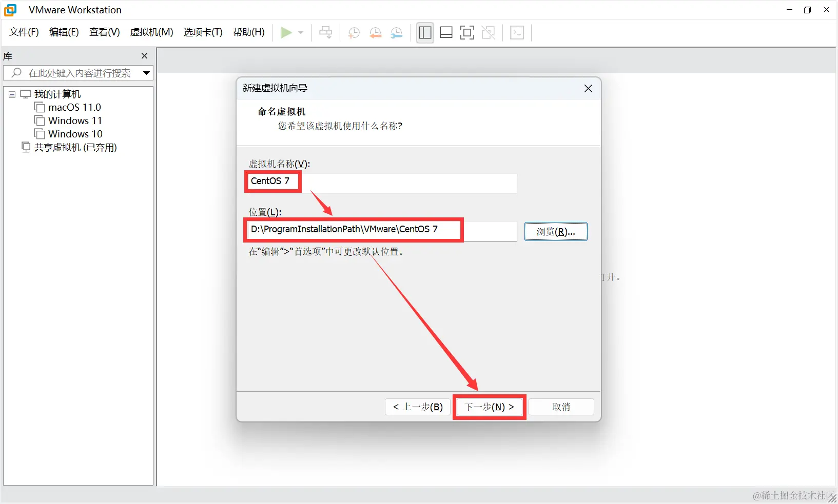Toggle the library sidebar view icon
Image resolution: width=838 pixels, height=504 pixels.
(x=425, y=33)
